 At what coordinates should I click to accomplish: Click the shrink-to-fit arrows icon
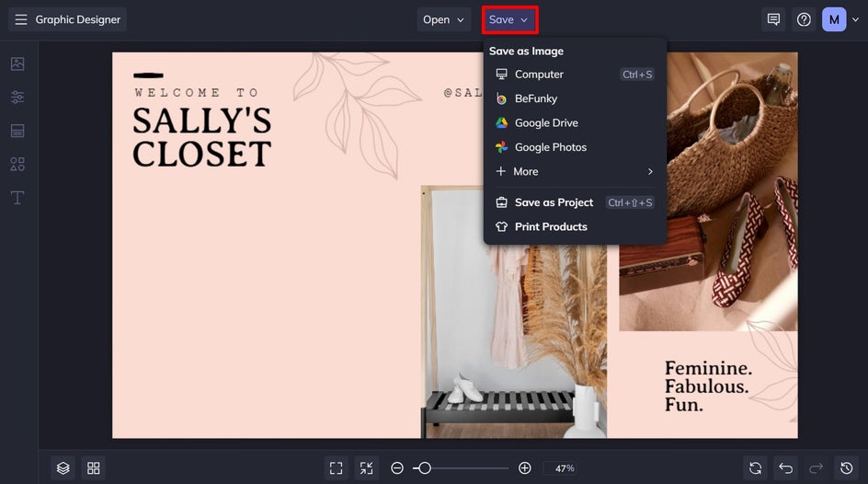(x=367, y=468)
